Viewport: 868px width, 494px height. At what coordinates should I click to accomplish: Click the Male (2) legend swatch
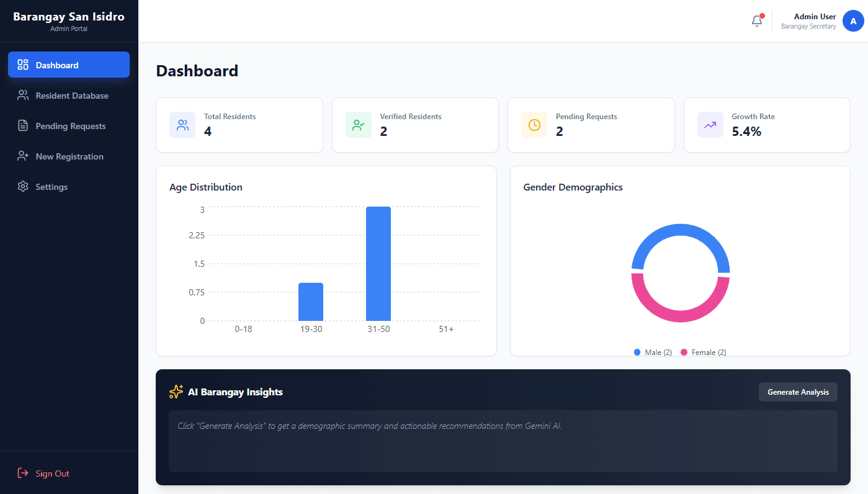[x=637, y=352]
